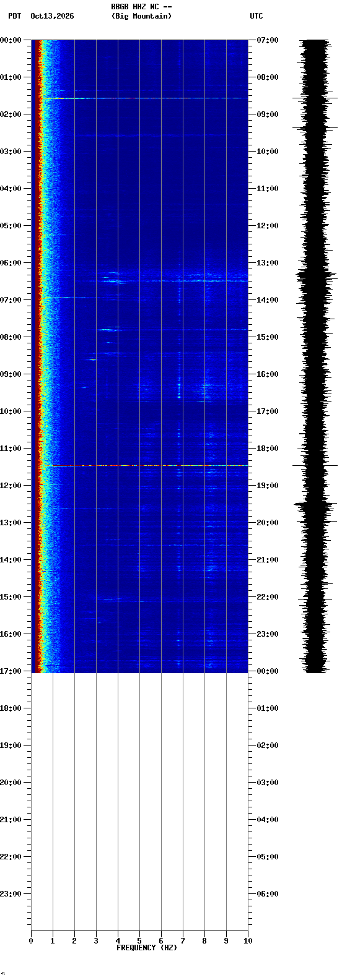Click the 'FREQUENCY (HZ)' axis label
This screenshot has width=342, height=980.
[147, 948]
